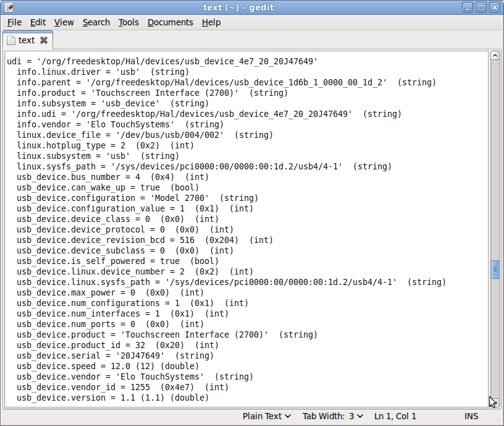
Task: Click the linux.subsystem = 'usb' line
Action: (98, 156)
